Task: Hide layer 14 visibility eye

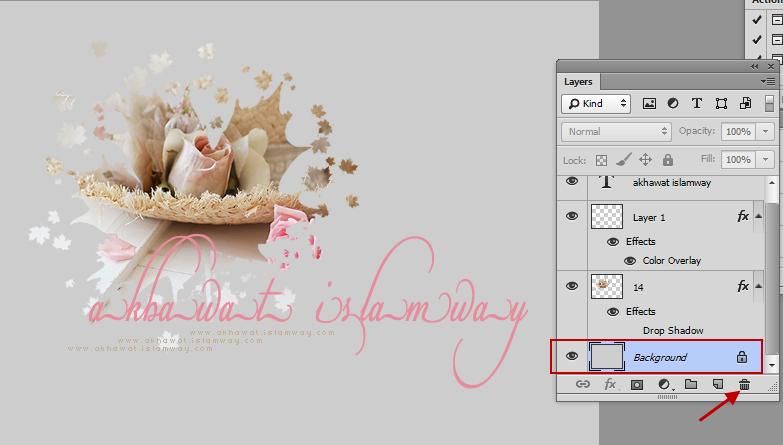Action: (572, 286)
